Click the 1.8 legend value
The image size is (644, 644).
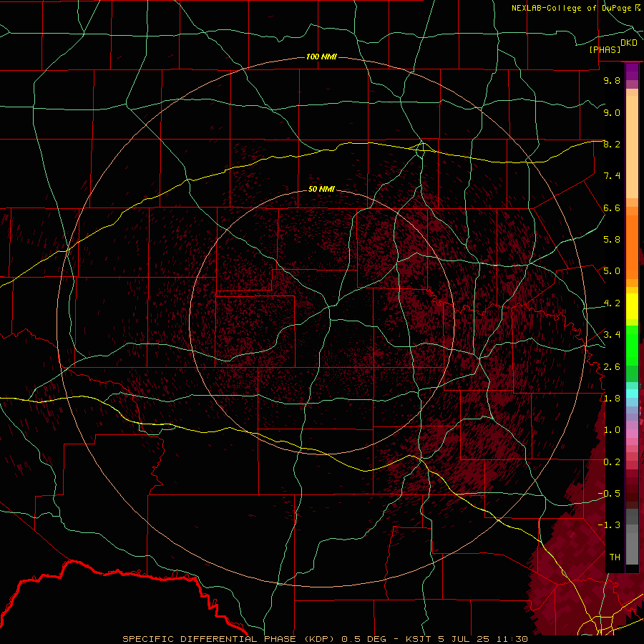(x=612, y=399)
